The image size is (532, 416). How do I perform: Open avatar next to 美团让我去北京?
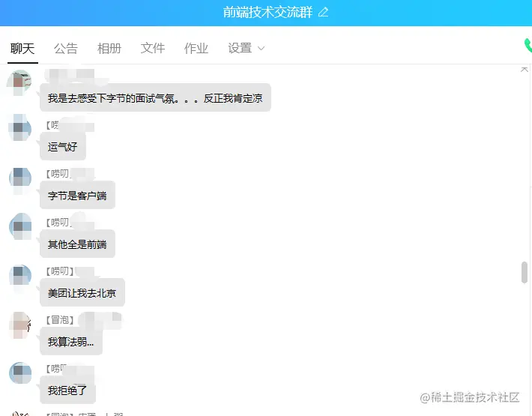coord(20,276)
